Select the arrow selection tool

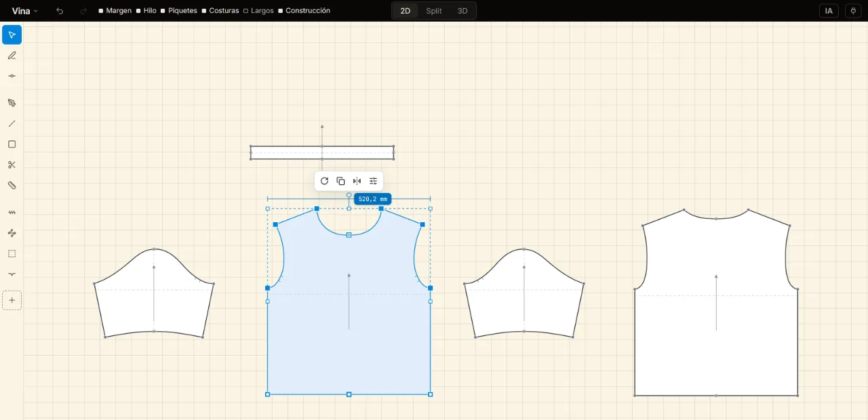pos(12,35)
